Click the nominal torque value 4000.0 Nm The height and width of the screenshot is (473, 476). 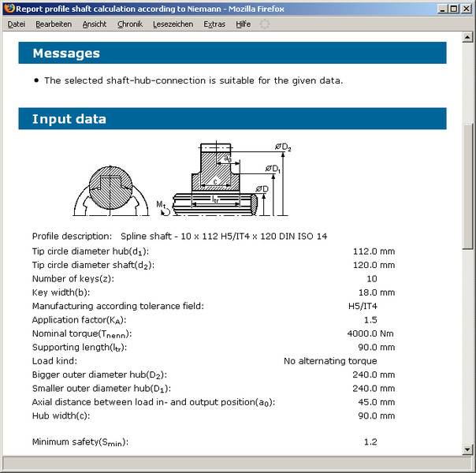pos(370,333)
